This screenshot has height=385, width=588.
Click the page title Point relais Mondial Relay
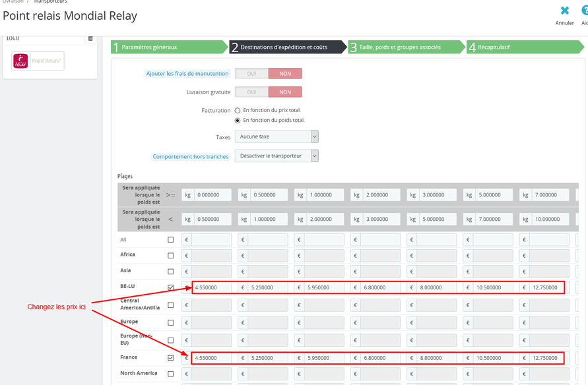pyautogui.click(x=70, y=16)
